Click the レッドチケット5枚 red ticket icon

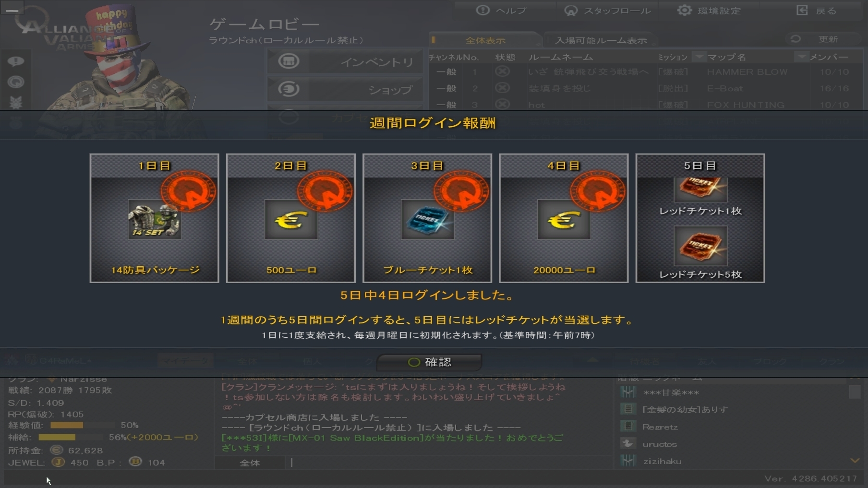point(700,246)
